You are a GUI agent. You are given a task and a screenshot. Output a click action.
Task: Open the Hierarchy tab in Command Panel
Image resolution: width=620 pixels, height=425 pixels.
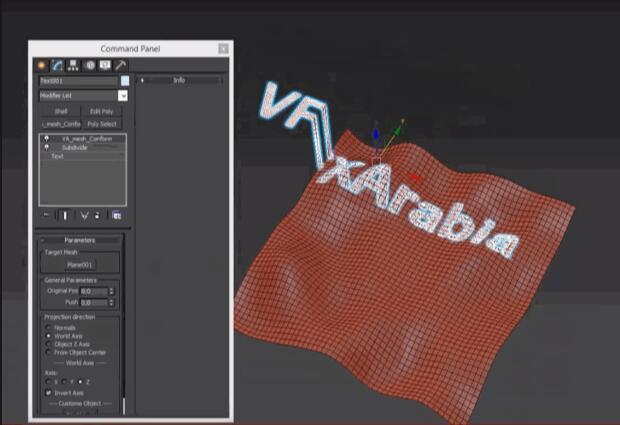pos(73,65)
